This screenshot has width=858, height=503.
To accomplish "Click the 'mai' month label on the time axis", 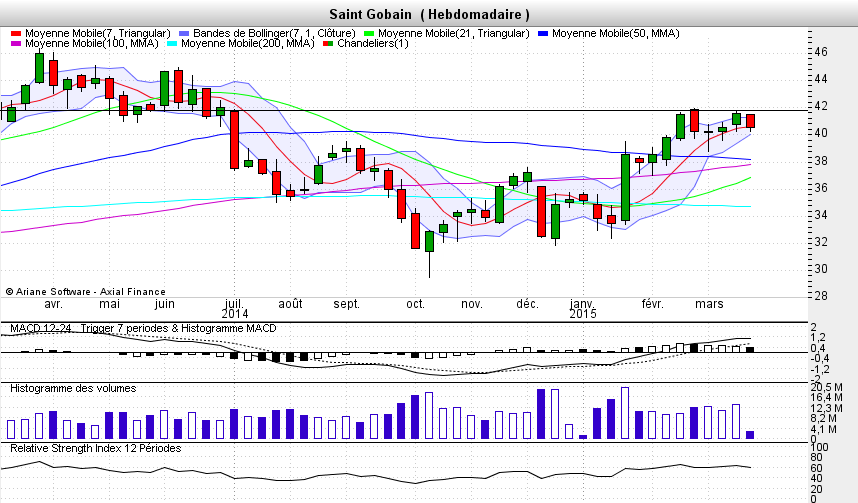I will [x=109, y=304].
